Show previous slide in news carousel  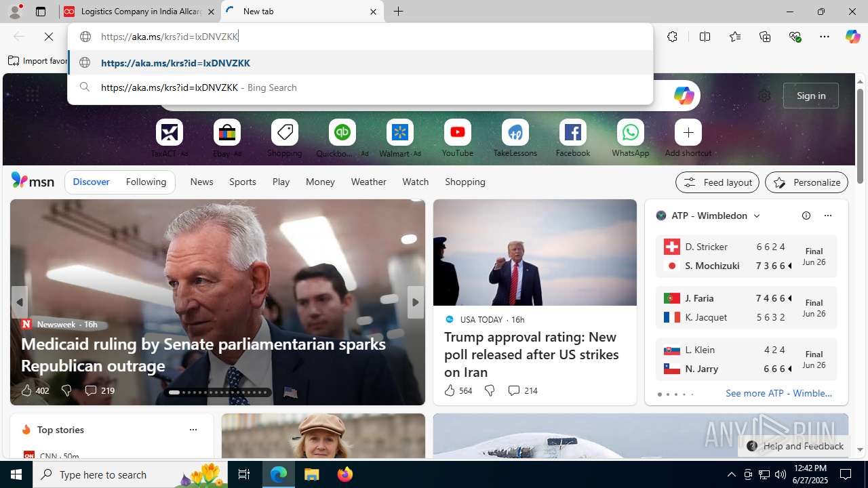[x=19, y=302]
